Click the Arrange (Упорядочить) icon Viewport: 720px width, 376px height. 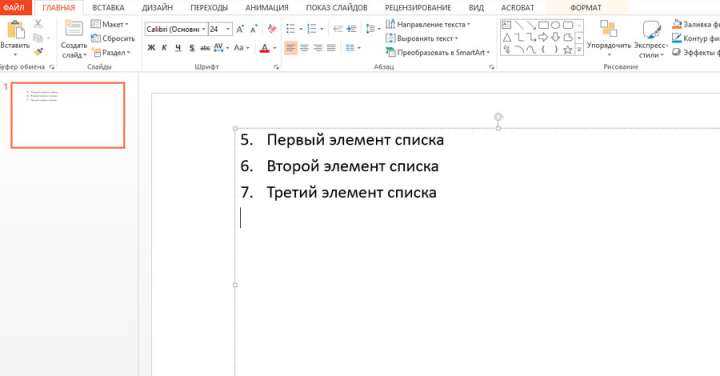pos(609,29)
